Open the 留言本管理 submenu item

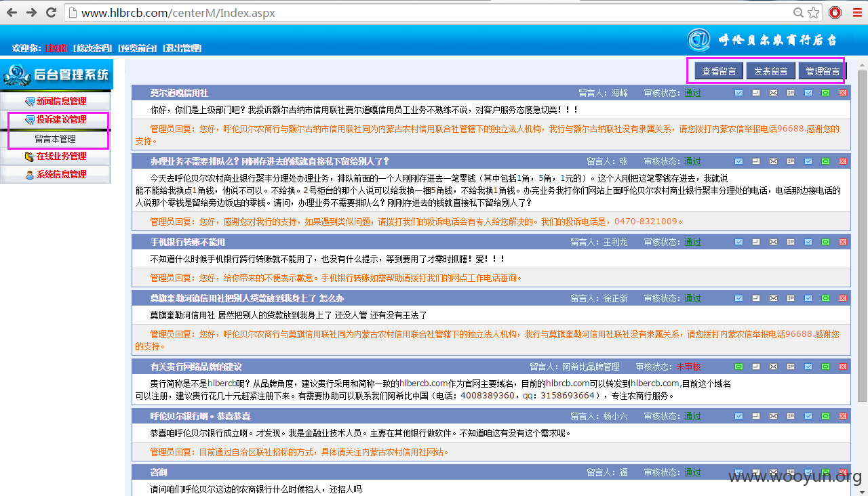pyautogui.click(x=55, y=139)
